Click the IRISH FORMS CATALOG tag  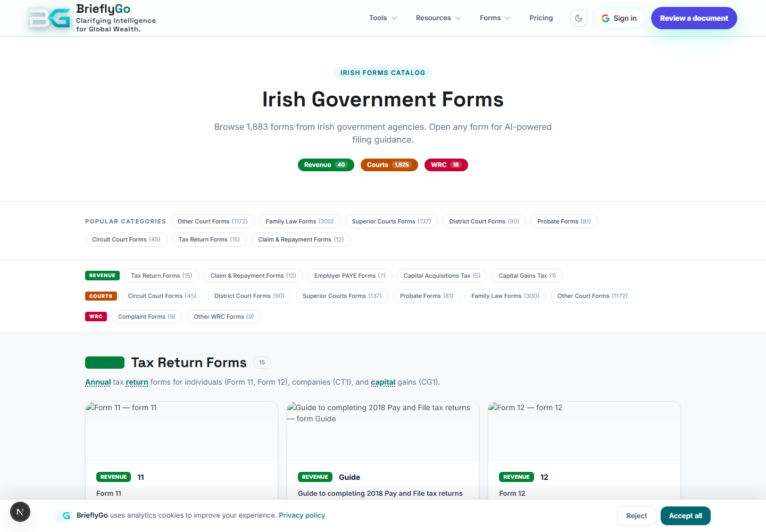[383, 73]
